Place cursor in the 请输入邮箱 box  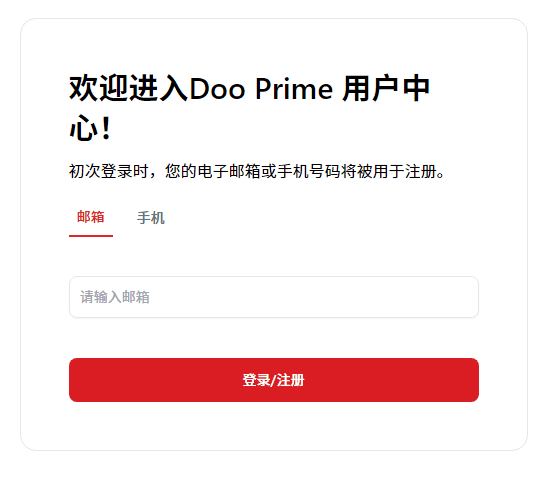[274, 297]
